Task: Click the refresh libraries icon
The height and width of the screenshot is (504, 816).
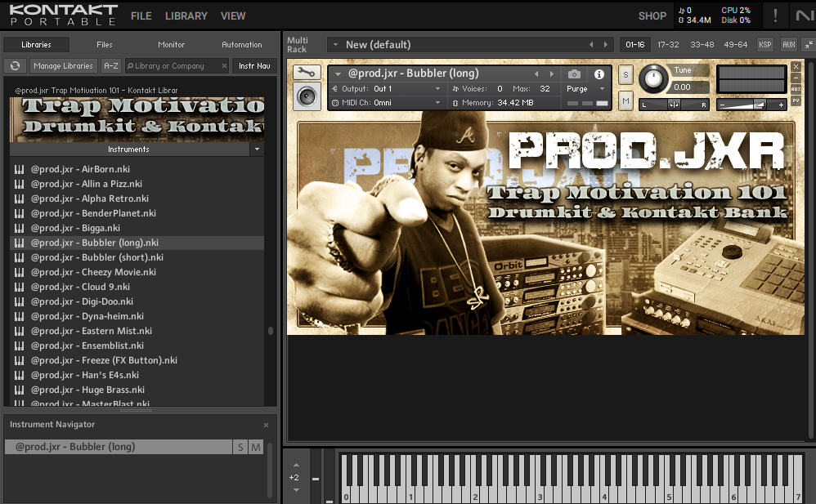Action: tap(15, 65)
